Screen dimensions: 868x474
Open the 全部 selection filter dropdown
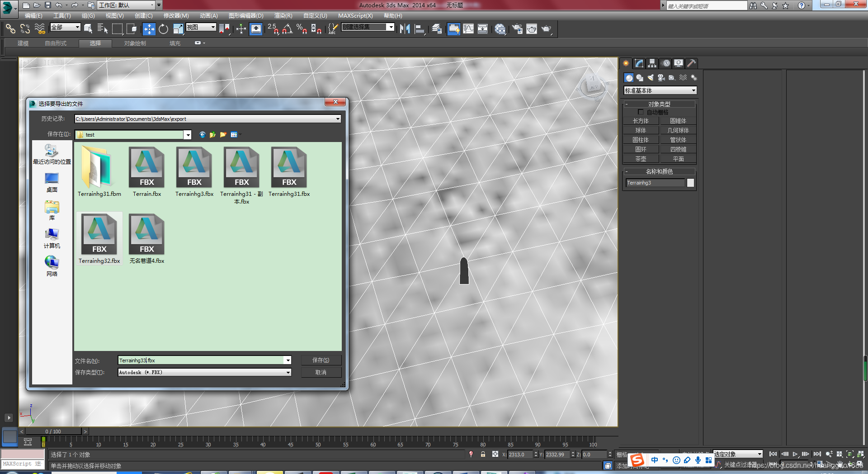(65, 27)
